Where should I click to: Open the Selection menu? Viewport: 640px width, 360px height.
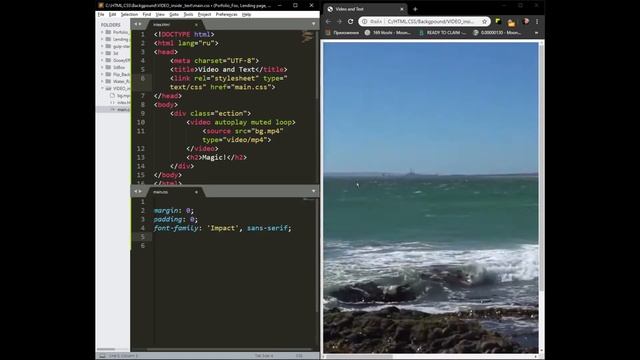coord(129,14)
